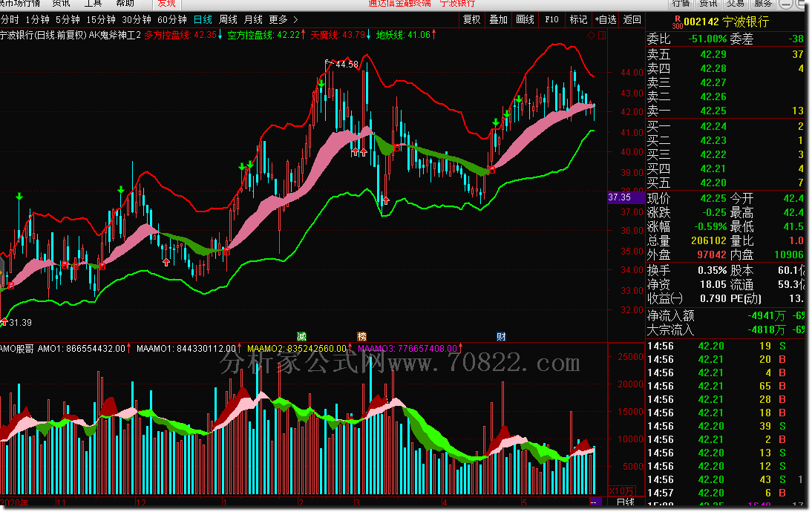Click the 31.39 low price marker
812x512 pixels.
[x=20, y=323]
